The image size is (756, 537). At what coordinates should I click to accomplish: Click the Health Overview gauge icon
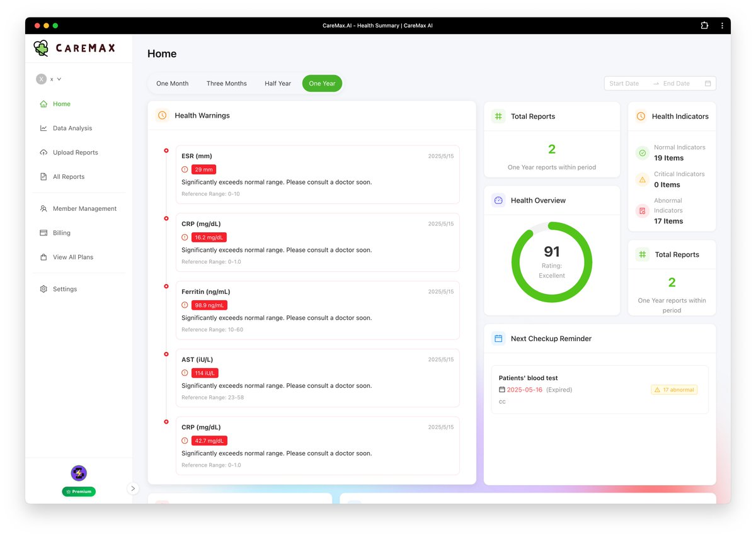click(498, 200)
